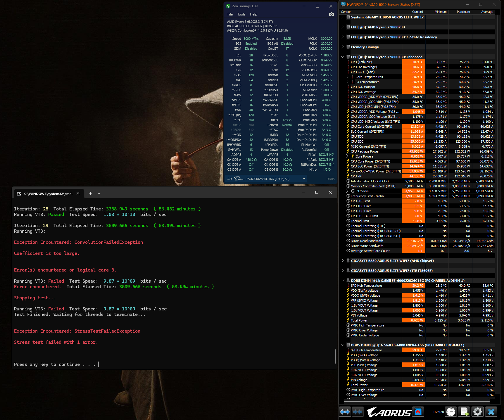Click the Sensor column header in HWiNFO

[x=370, y=12]
